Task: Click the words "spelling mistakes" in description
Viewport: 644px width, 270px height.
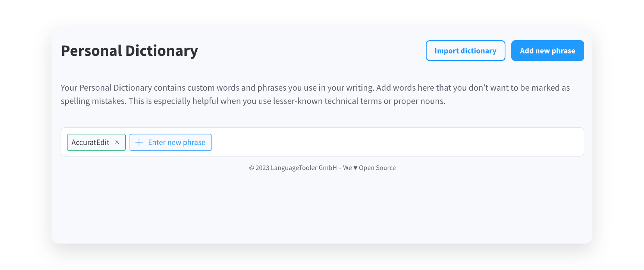Action: pyautogui.click(x=93, y=101)
